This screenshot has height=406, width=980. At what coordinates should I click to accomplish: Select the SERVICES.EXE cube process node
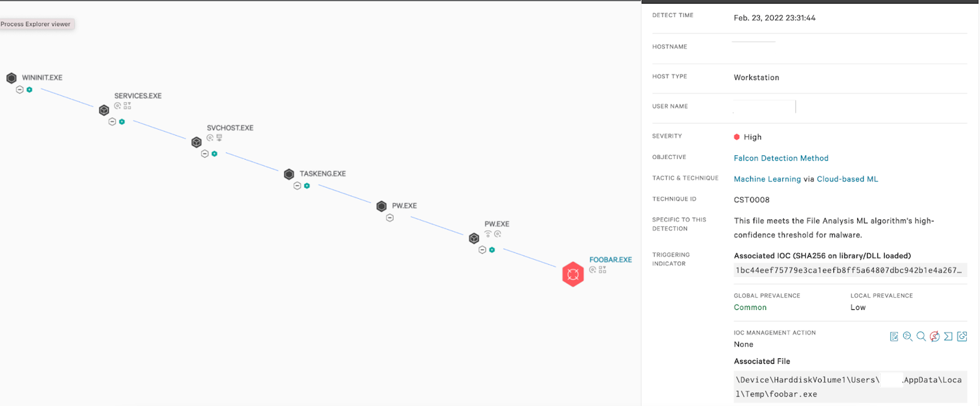(x=104, y=110)
